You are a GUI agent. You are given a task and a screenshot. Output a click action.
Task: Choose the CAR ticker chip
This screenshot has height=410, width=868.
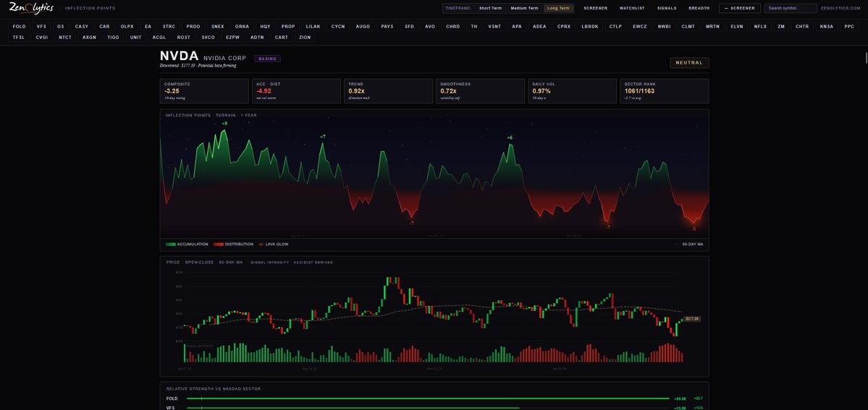[x=105, y=27]
